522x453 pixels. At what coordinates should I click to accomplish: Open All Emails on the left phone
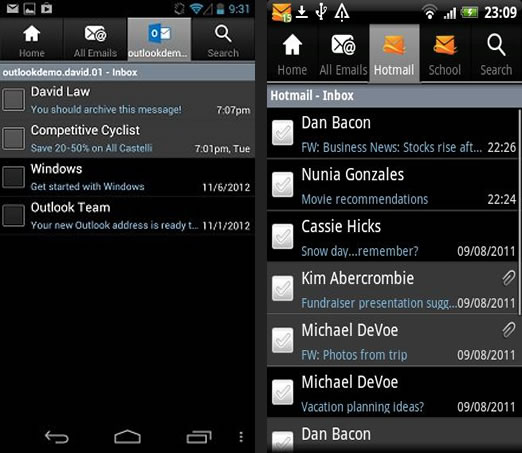pos(95,40)
